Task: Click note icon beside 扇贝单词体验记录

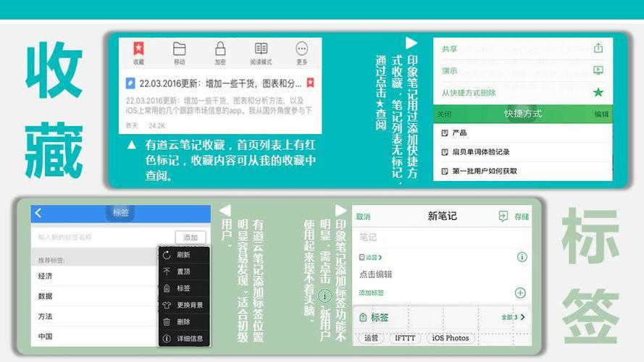Action: [x=444, y=152]
